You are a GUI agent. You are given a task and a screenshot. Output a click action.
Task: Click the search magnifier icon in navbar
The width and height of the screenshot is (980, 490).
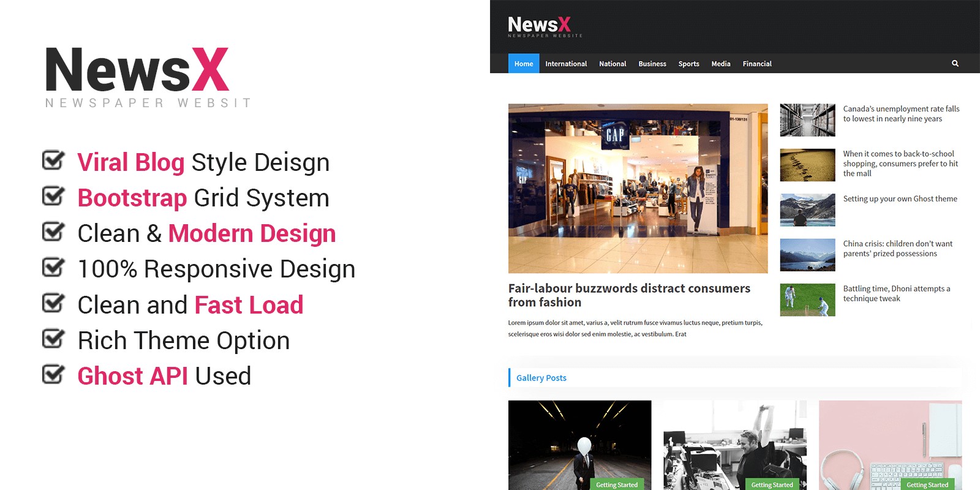[x=955, y=64]
